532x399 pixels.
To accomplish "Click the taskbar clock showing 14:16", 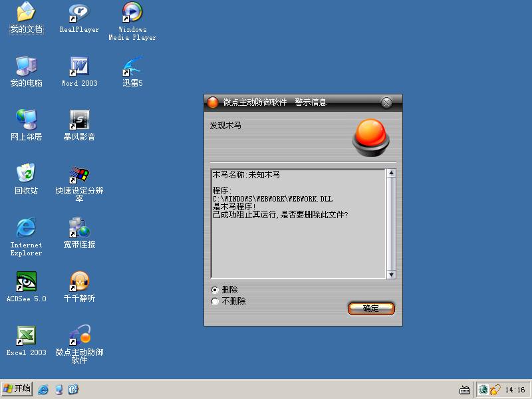I will [x=515, y=390].
